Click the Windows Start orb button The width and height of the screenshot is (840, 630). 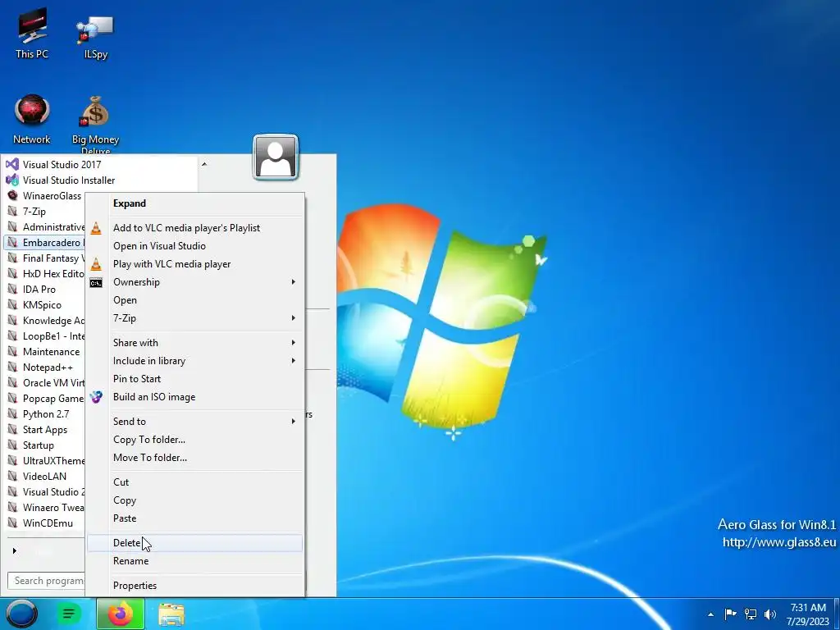pyautogui.click(x=21, y=614)
